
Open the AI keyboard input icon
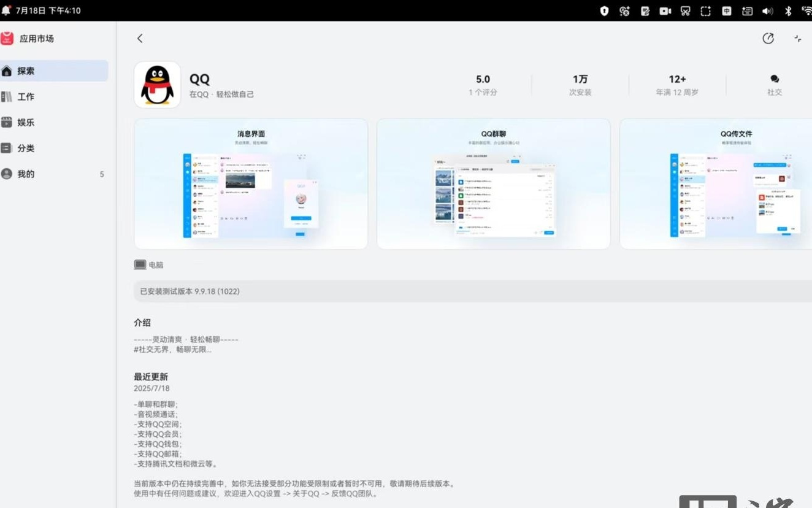pyautogui.click(x=747, y=10)
